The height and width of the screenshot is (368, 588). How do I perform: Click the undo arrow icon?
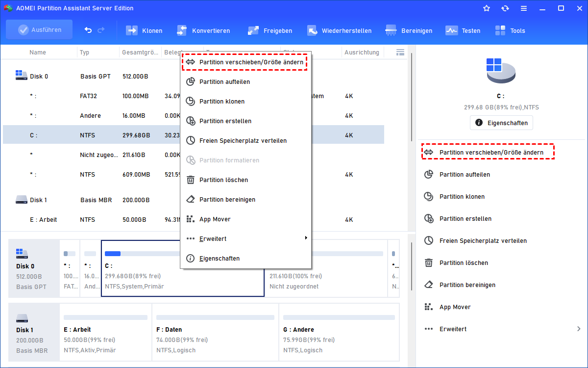pos(88,30)
